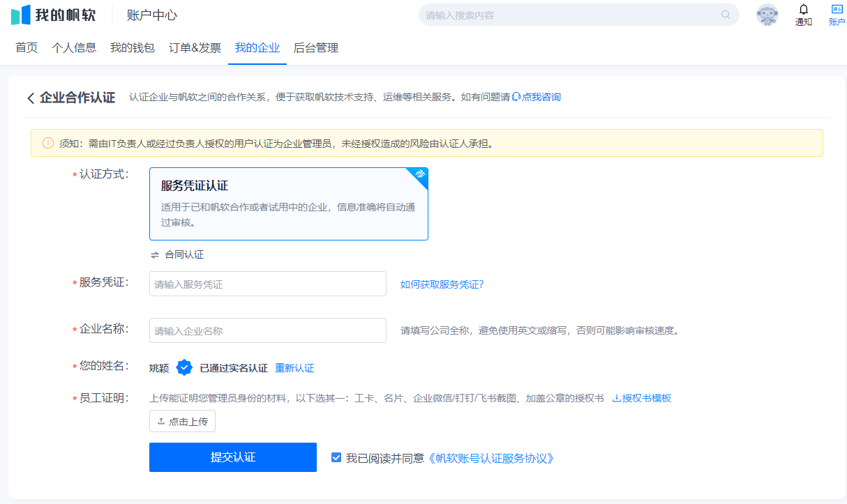Click the swap icon beside 合同认证
This screenshot has width=847, height=504.
pos(155,255)
